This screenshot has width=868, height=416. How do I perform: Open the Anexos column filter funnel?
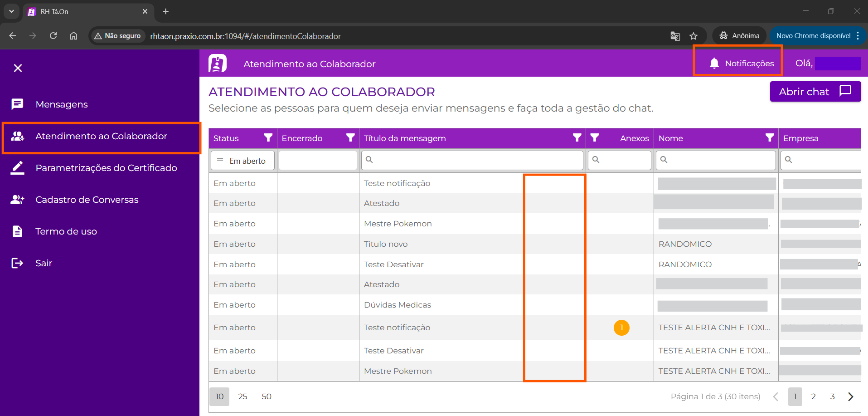[595, 138]
